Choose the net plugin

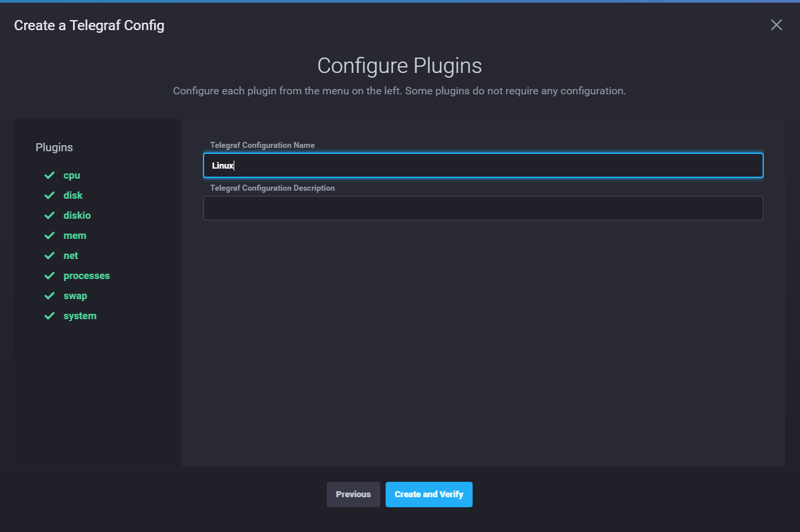[x=70, y=256]
